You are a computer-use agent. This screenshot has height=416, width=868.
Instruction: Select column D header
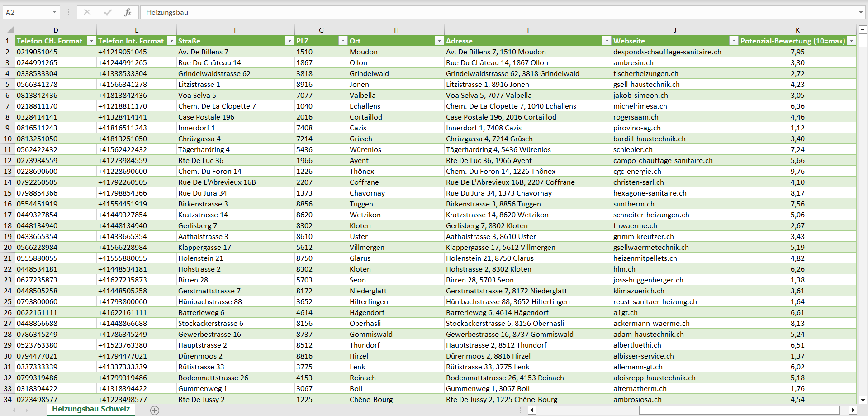click(56, 30)
